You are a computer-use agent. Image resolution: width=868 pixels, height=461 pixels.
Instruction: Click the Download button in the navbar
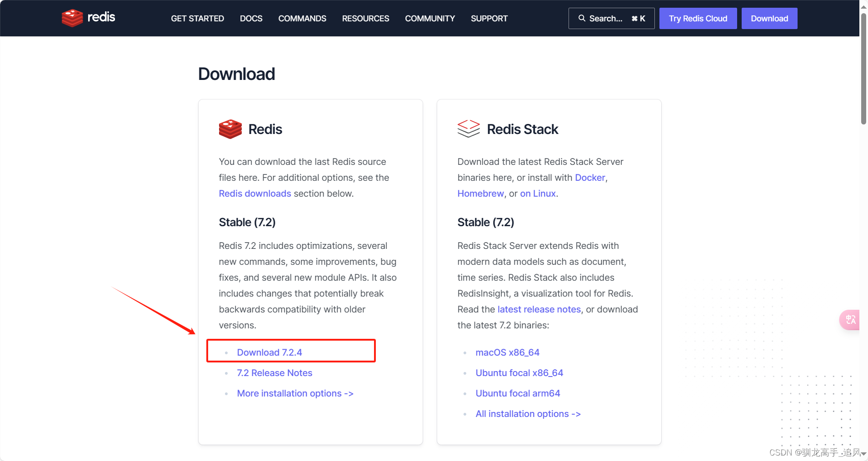pos(769,18)
